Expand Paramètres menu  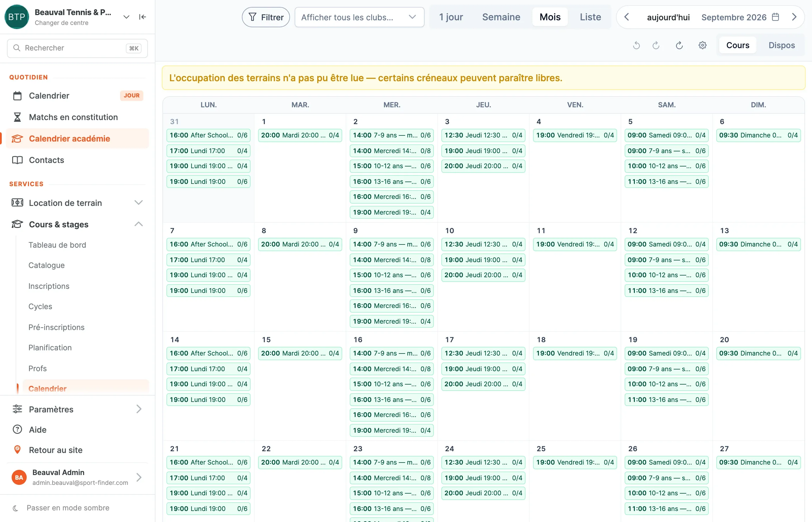coord(77,409)
